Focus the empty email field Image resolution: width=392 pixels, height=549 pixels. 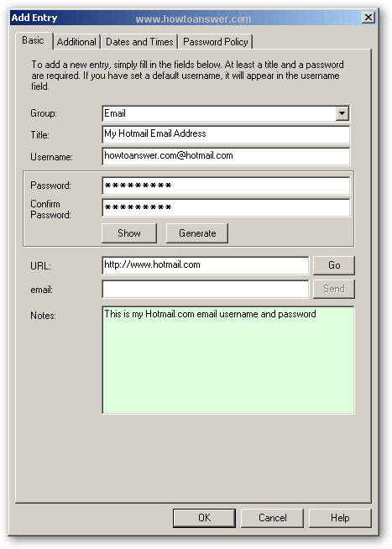click(x=206, y=289)
